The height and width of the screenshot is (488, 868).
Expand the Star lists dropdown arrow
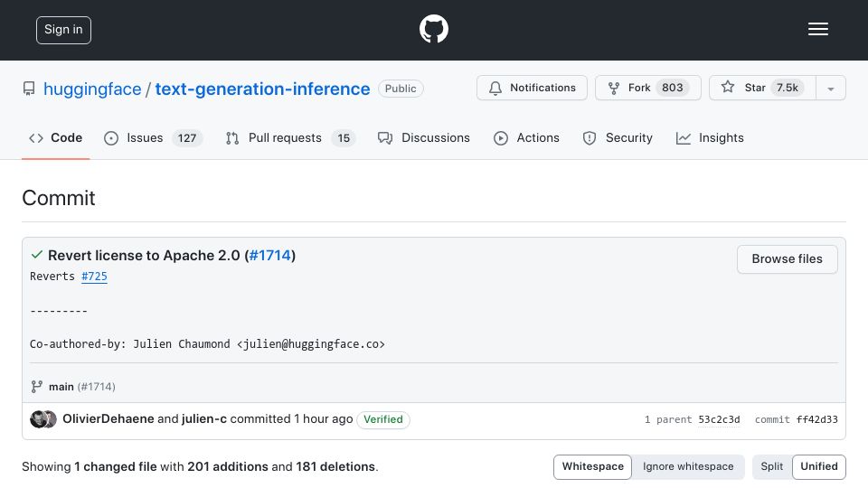[x=830, y=89]
